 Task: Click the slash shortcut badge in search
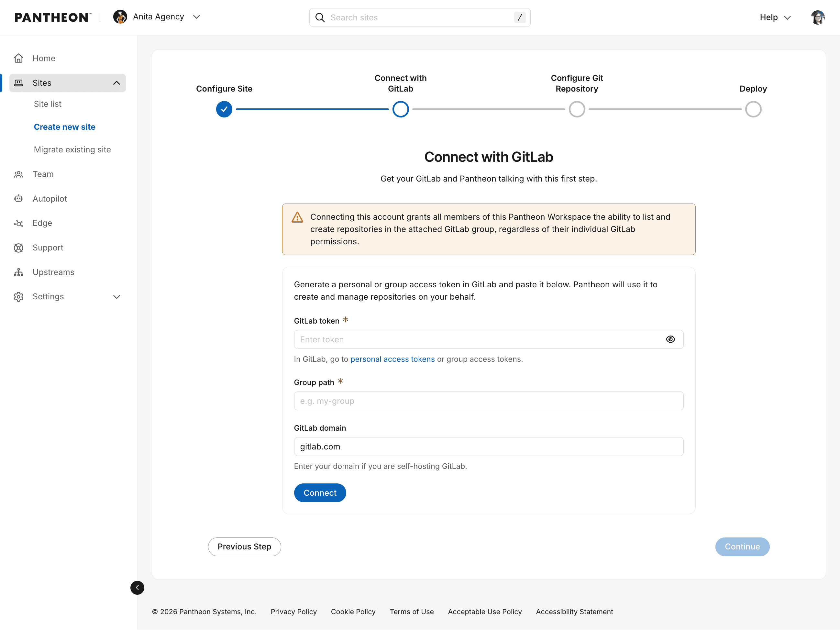519,17
